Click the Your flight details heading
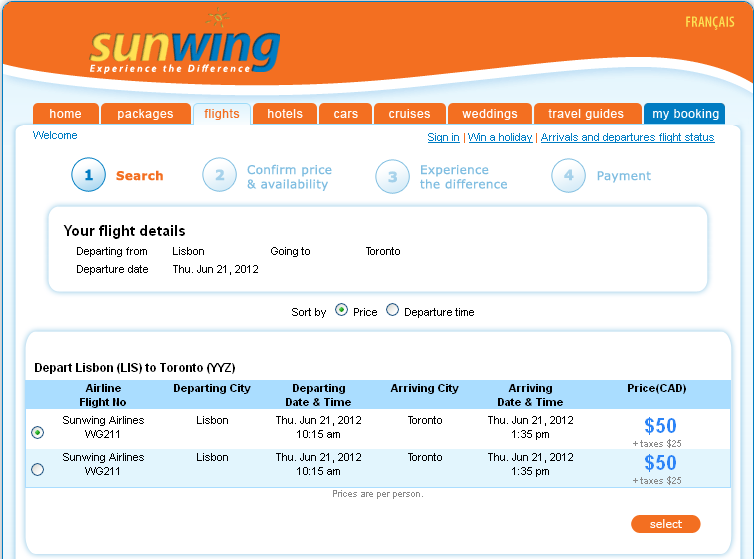 (125, 231)
